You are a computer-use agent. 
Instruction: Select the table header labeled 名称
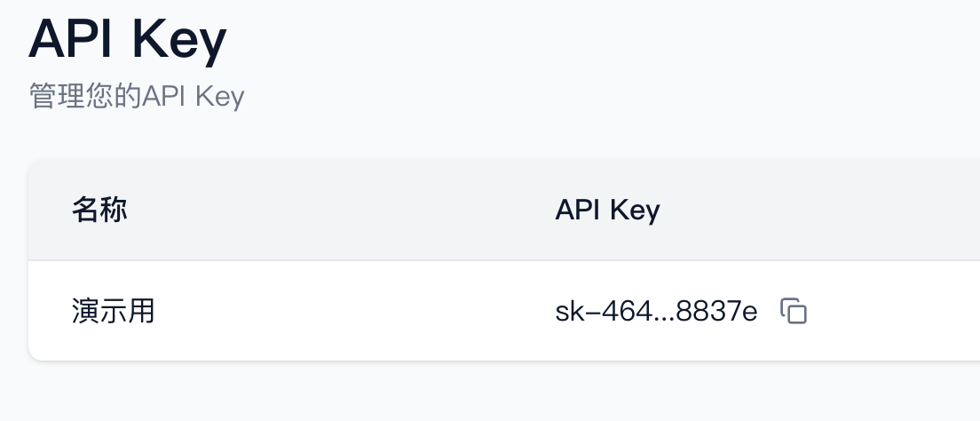coord(99,210)
